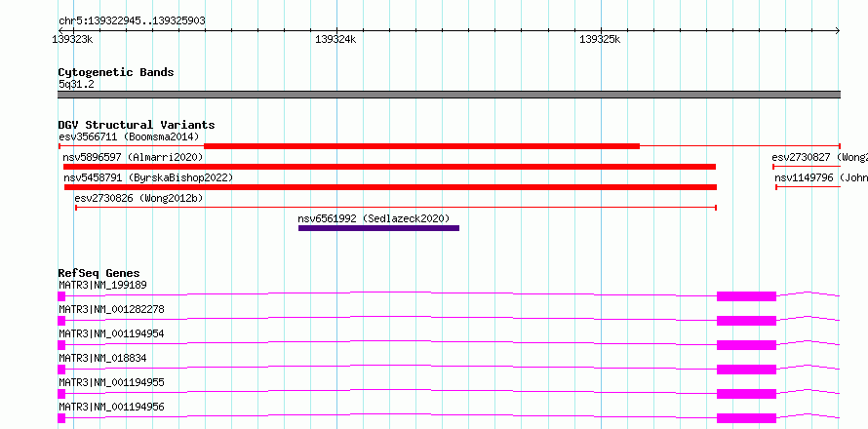
Task: Click the MATR3|NM_001194955 transcript label
Action: 111,382
